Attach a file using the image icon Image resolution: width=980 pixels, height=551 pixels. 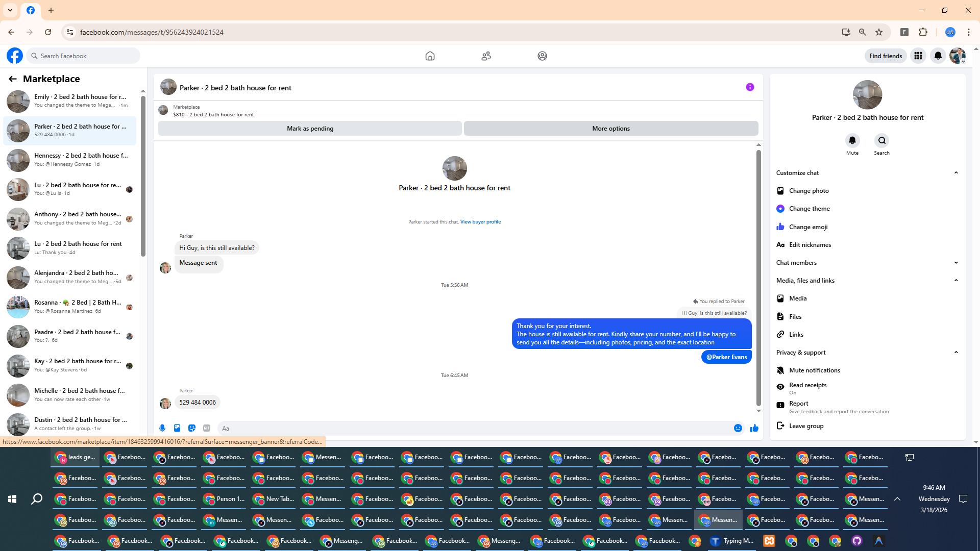pos(177,428)
